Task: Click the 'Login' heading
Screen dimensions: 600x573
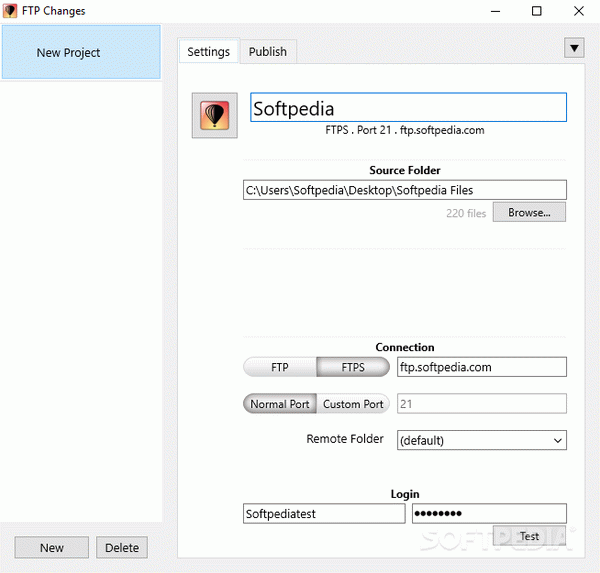Action: click(x=405, y=494)
